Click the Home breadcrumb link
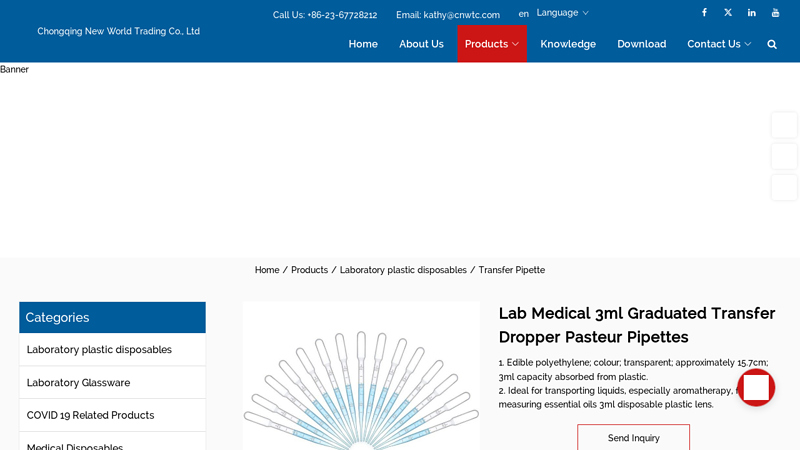 tap(267, 270)
